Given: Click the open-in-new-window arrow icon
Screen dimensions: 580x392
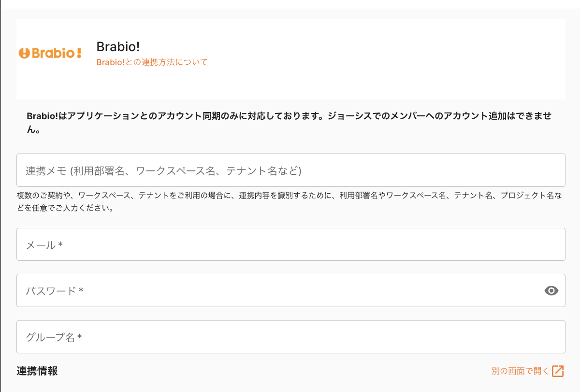Looking at the screenshot, I should pos(558,371).
